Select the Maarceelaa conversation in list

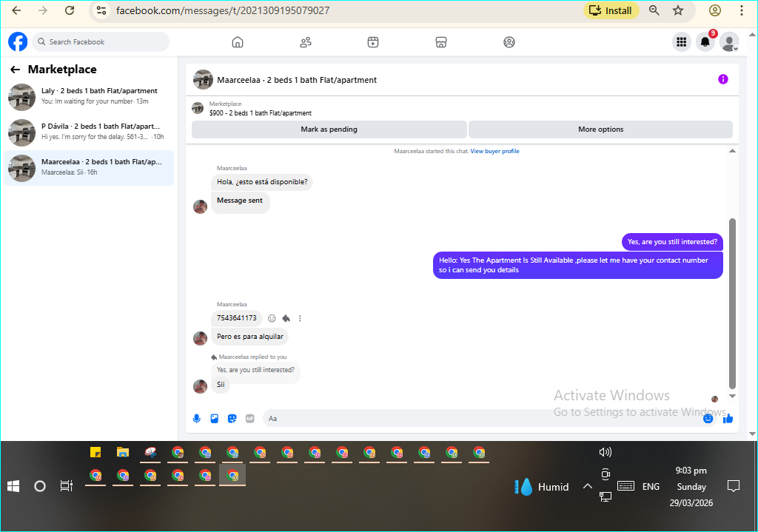tap(89, 168)
